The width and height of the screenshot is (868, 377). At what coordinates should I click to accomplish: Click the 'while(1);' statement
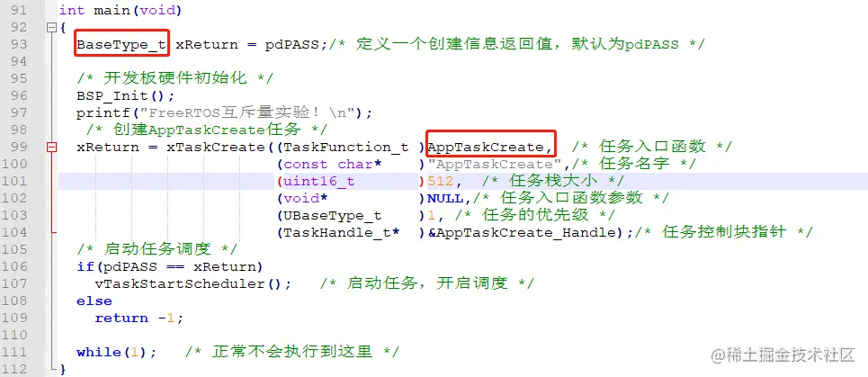pyautogui.click(x=117, y=352)
